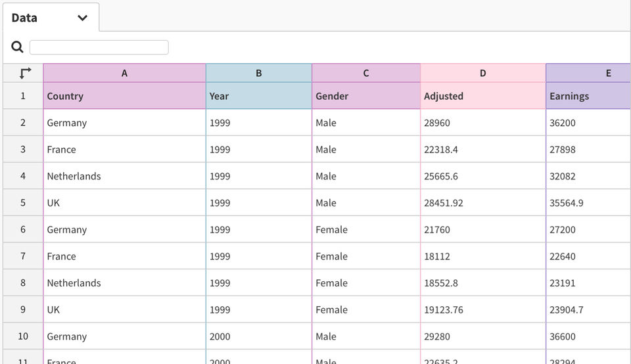Select row 2 number header
This screenshot has width=631, height=364.
point(23,122)
